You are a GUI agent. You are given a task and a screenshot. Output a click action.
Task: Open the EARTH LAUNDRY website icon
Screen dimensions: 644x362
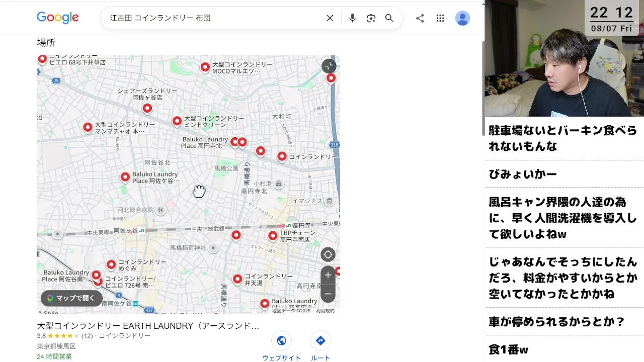281,341
